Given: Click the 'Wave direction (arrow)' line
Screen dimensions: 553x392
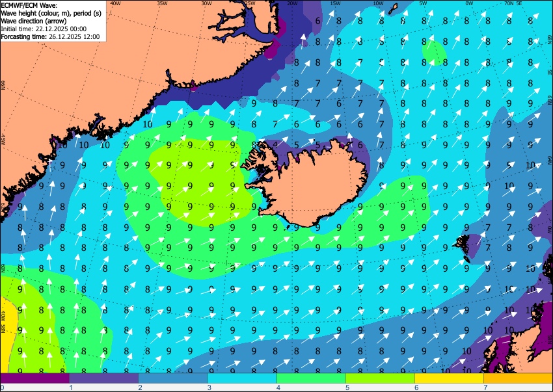Looking at the screenshot, I should pyautogui.click(x=34, y=21).
